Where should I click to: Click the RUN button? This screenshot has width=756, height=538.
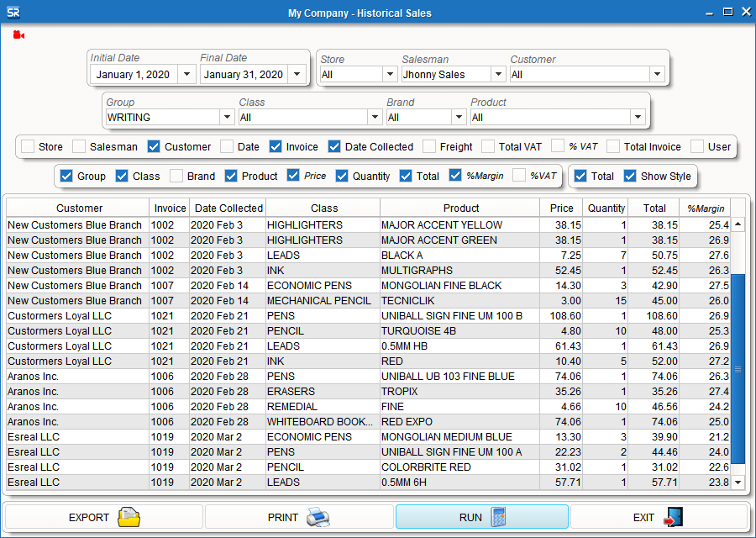[x=482, y=517]
